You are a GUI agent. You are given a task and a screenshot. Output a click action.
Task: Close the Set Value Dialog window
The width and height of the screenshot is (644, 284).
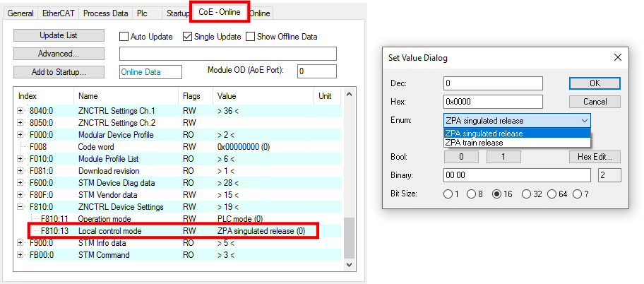(x=617, y=57)
